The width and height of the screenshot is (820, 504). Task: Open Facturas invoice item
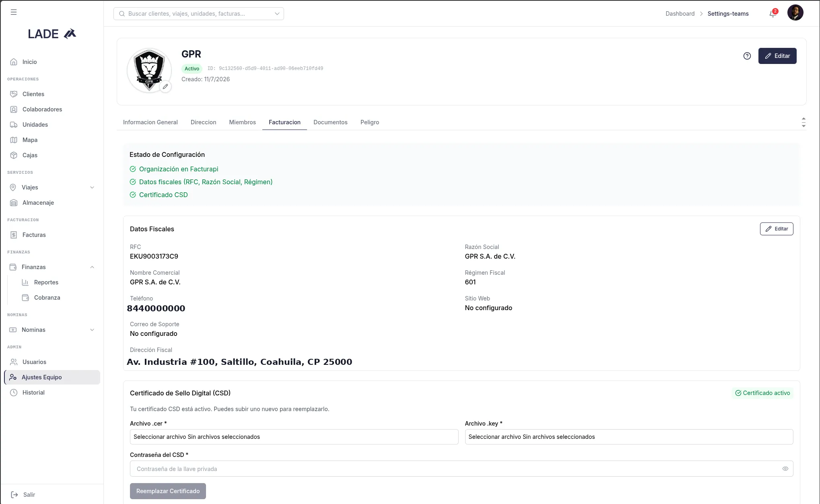tap(52, 235)
